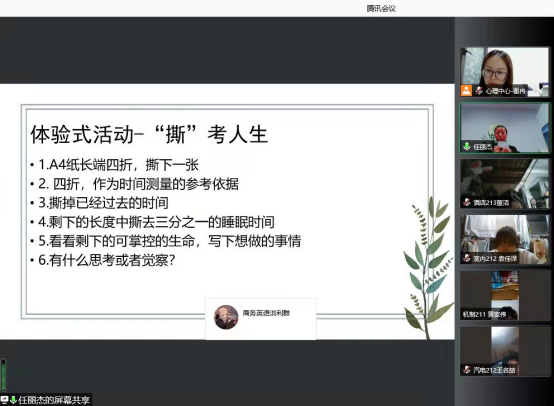This screenshot has height=406, width=554.
Task: Click screen share icon at bottom left
Action: coord(4,400)
